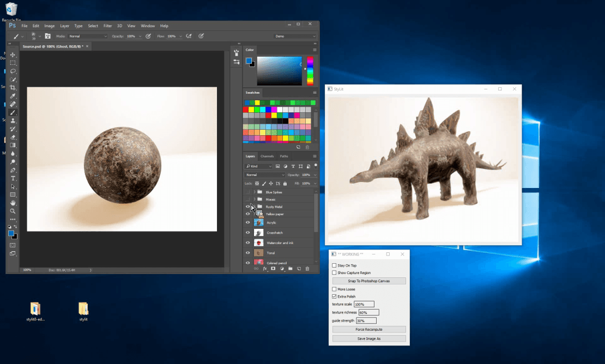The image size is (605, 364).
Task: Select the Healing Brush tool
Action: coord(13,104)
